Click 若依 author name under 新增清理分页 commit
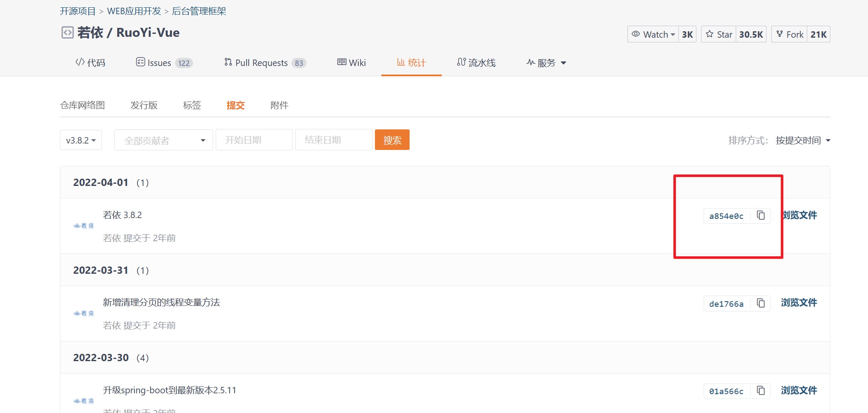The height and width of the screenshot is (413, 868). (x=112, y=325)
